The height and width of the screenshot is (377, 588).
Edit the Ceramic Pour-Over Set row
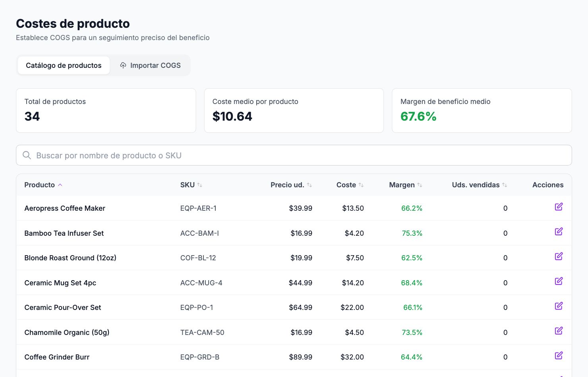click(559, 306)
